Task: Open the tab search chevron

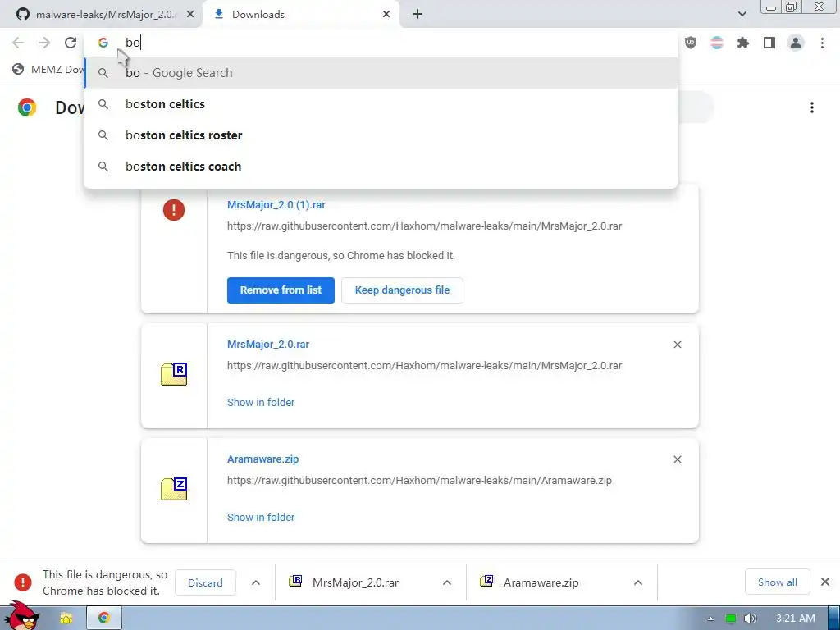Action: click(x=742, y=14)
